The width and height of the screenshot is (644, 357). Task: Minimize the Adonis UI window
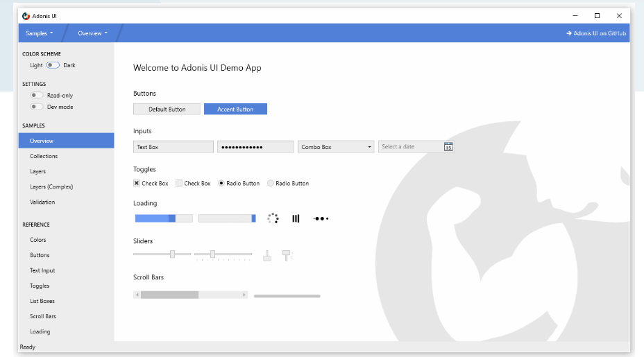click(575, 15)
